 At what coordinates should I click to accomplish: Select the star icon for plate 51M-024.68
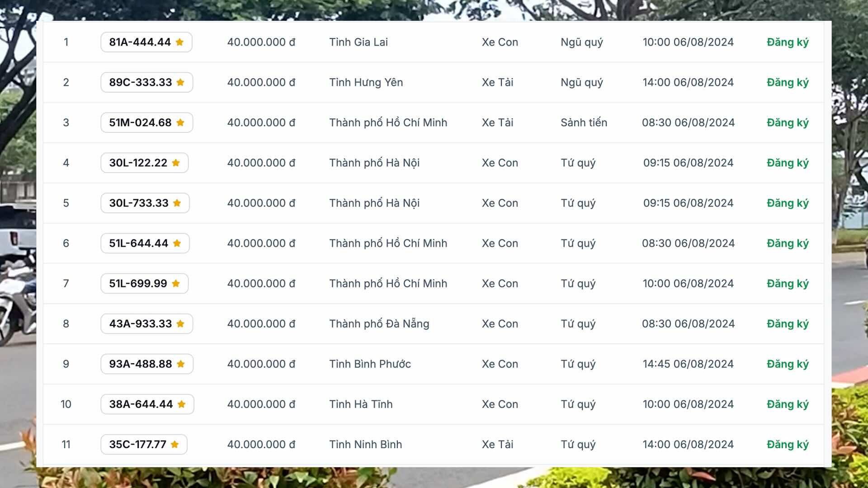(x=180, y=122)
